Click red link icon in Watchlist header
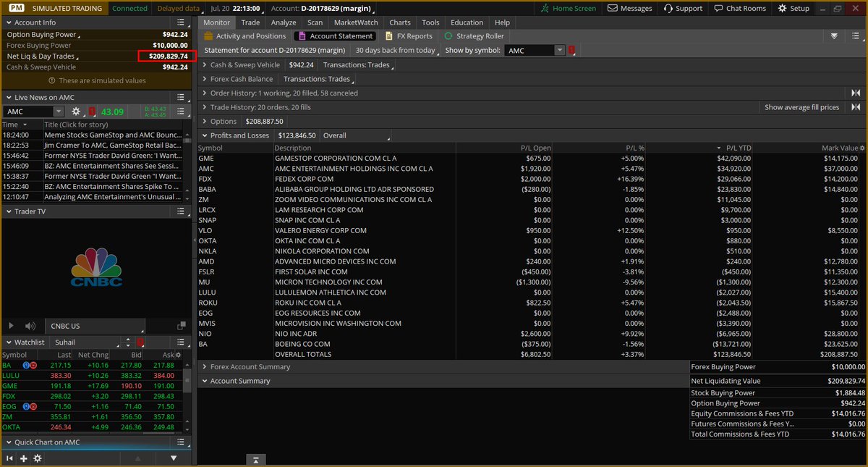Image resolution: width=868 pixels, height=467 pixels. 140,342
